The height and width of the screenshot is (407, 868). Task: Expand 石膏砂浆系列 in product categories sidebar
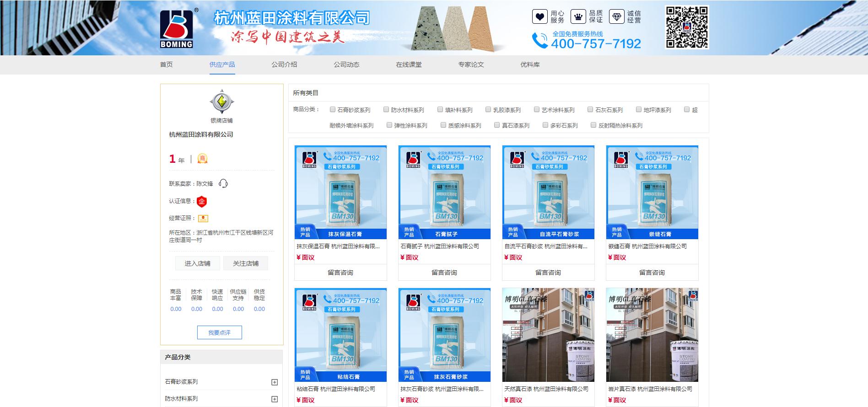[275, 382]
